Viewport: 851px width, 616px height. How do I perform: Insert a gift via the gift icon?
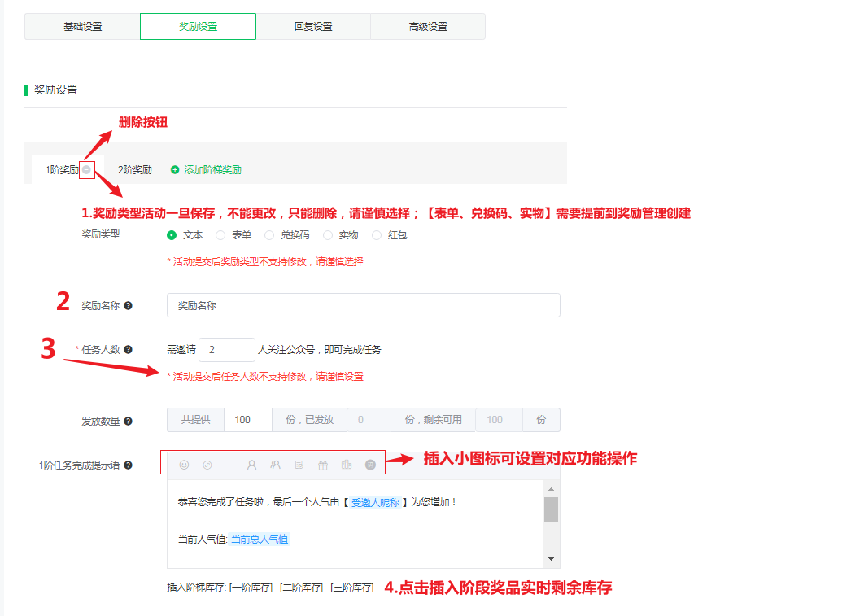324,464
